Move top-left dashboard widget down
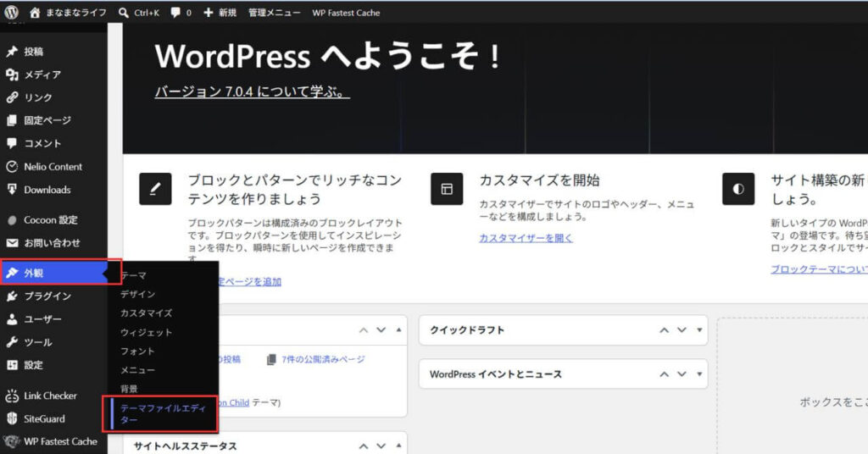Image resolution: width=868 pixels, height=454 pixels. coord(381,330)
